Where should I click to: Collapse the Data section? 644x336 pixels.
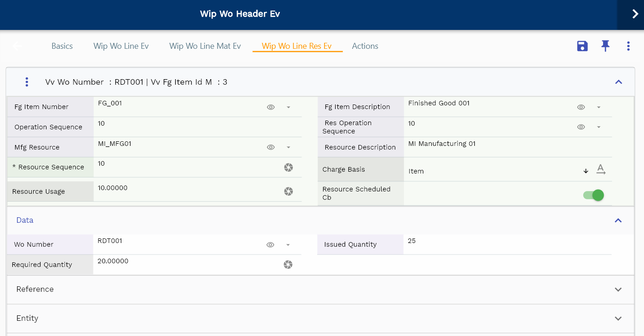(618, 220)
